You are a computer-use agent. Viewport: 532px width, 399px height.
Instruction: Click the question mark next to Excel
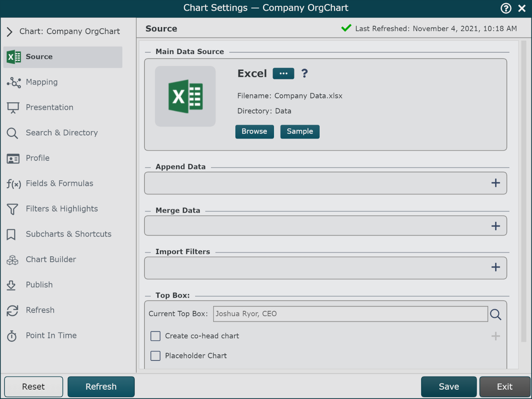tap(305, 74)
